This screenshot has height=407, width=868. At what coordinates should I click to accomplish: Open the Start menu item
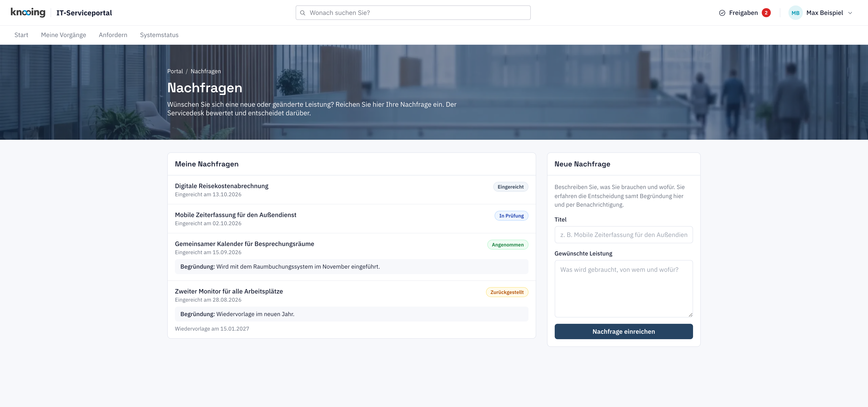[21, 35]
